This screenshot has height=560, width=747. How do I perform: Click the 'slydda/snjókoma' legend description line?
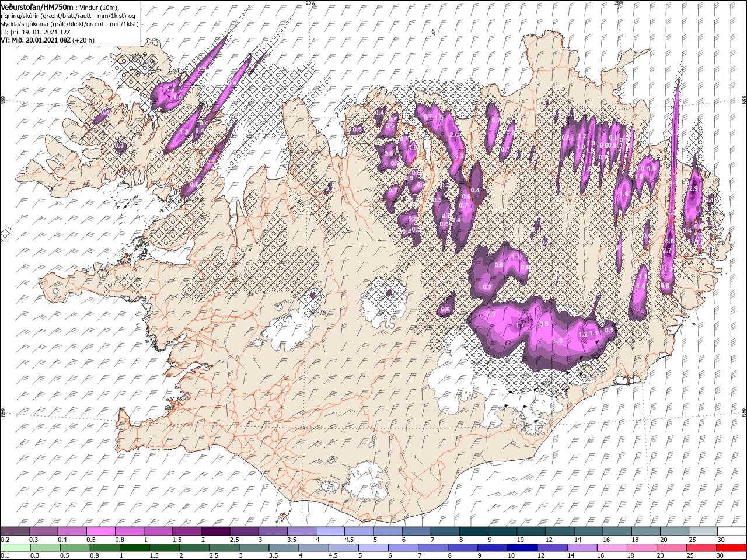[x=69, y=24]
